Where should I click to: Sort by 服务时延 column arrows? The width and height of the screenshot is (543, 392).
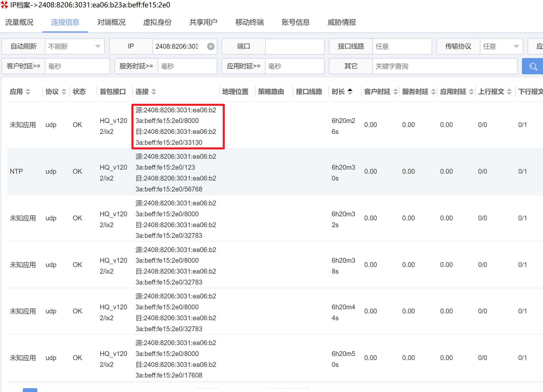(433, 92)
